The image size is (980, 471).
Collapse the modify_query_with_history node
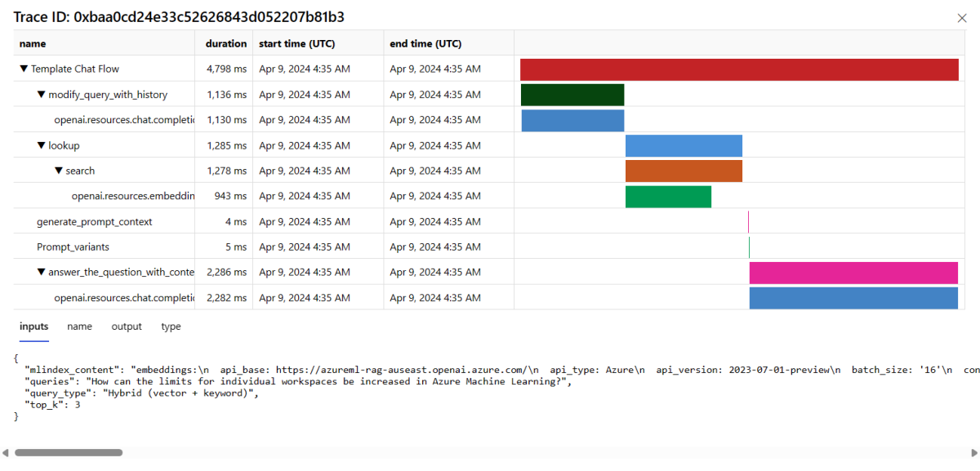point(42,95)
